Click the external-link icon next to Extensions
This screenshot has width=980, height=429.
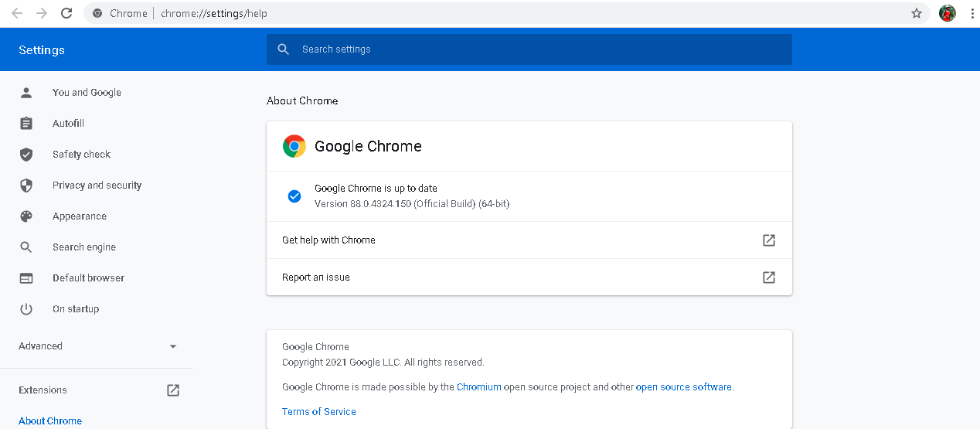173,390
